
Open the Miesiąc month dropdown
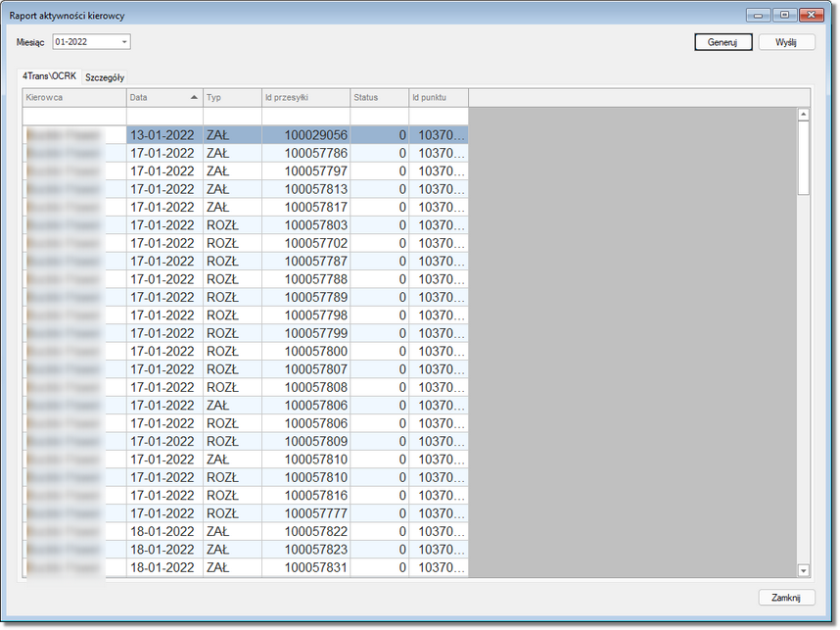(x=123, y=42)
